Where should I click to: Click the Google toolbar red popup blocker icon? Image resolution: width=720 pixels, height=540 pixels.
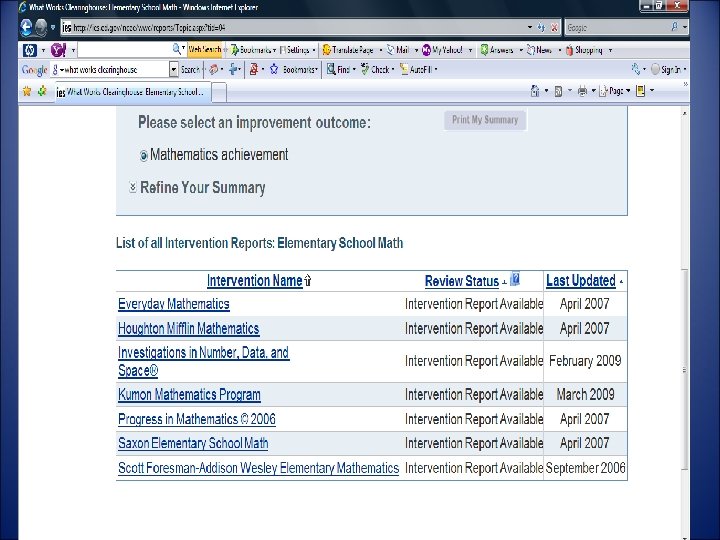click(x=253, y=69)
